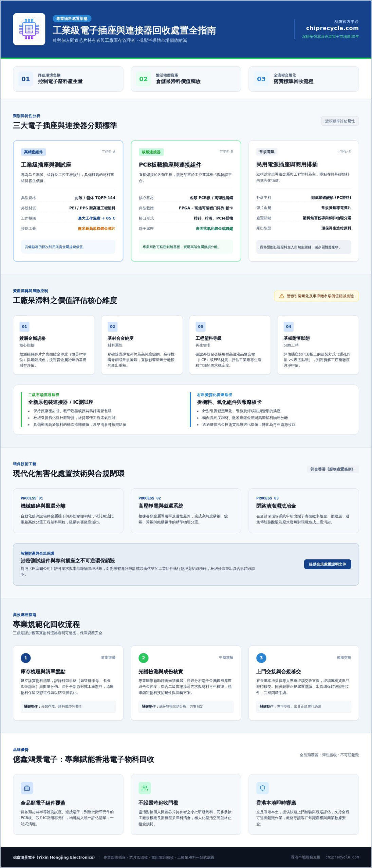The image size is (372, 868).
Task: Click the 關鍵動作：專車交收 note box
Action: pyautogui.click(x=304, y=707)
